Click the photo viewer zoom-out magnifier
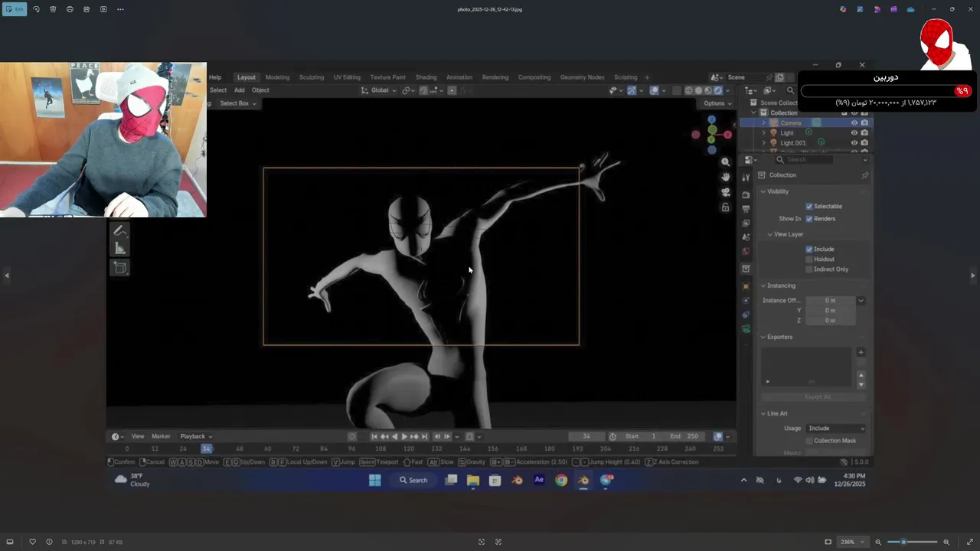 [878, 542]
